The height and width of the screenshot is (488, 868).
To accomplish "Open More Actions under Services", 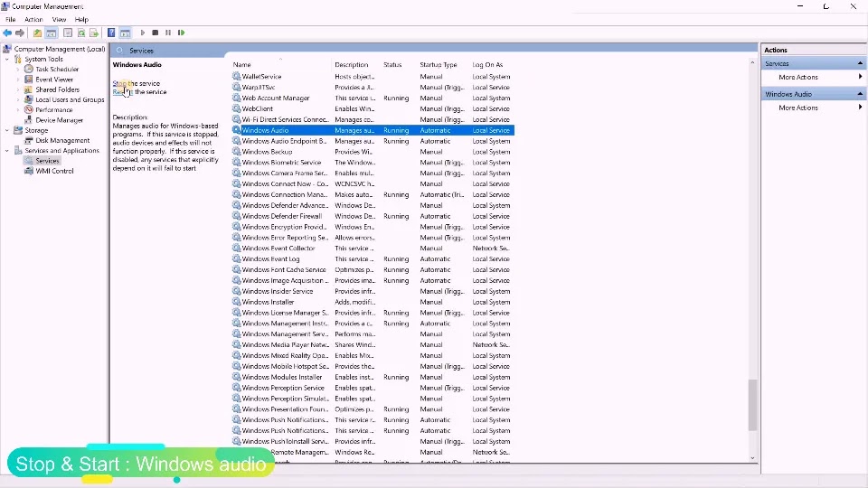I will (x=797, y=77).
